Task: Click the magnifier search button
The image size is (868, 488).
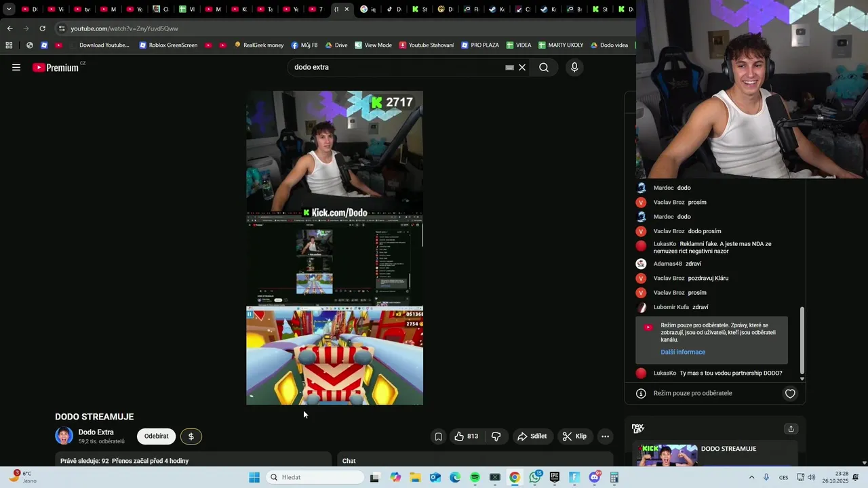Action: [x=544, y=67]
